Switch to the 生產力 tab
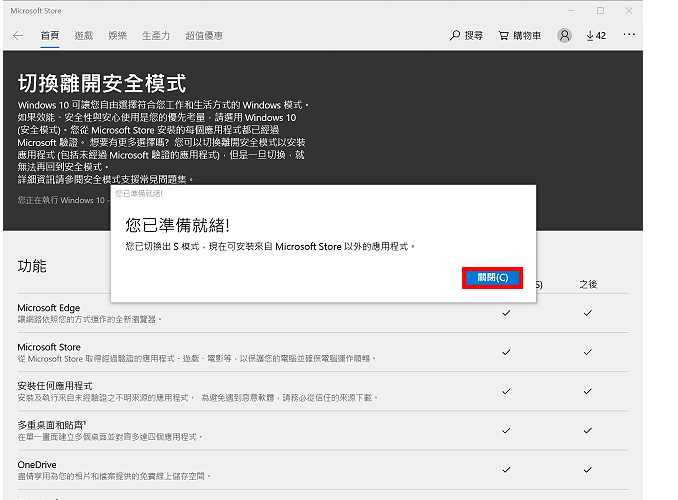678x500 pixels. 156,35
